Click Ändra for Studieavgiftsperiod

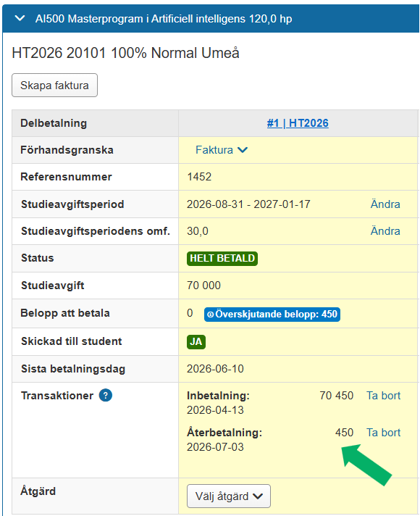pyautogui.click(x=385, y=204)
